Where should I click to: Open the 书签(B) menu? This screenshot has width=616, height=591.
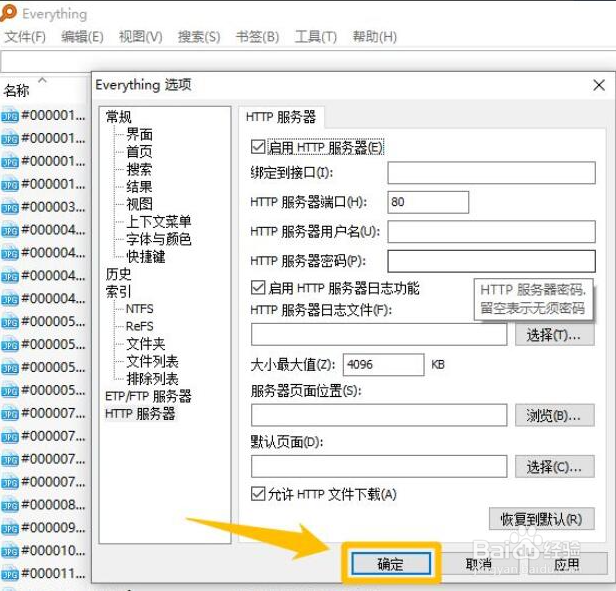[x=258, y=37]
